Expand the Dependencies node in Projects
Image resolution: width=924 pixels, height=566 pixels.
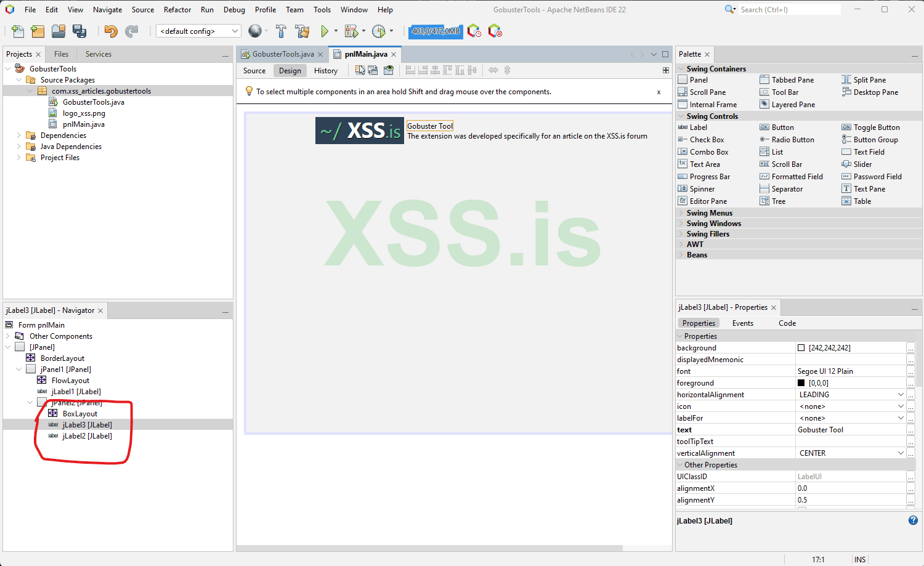18,135
